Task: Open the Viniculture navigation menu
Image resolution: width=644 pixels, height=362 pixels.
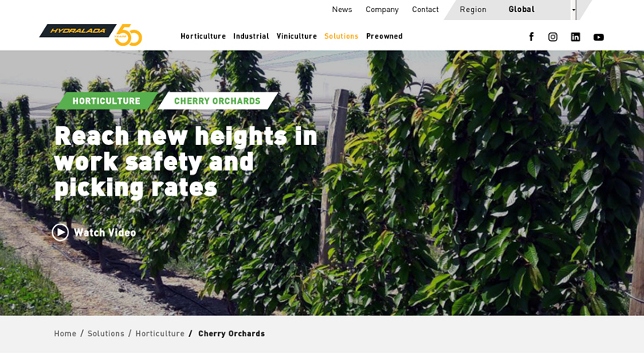Action: coord(296,36)
